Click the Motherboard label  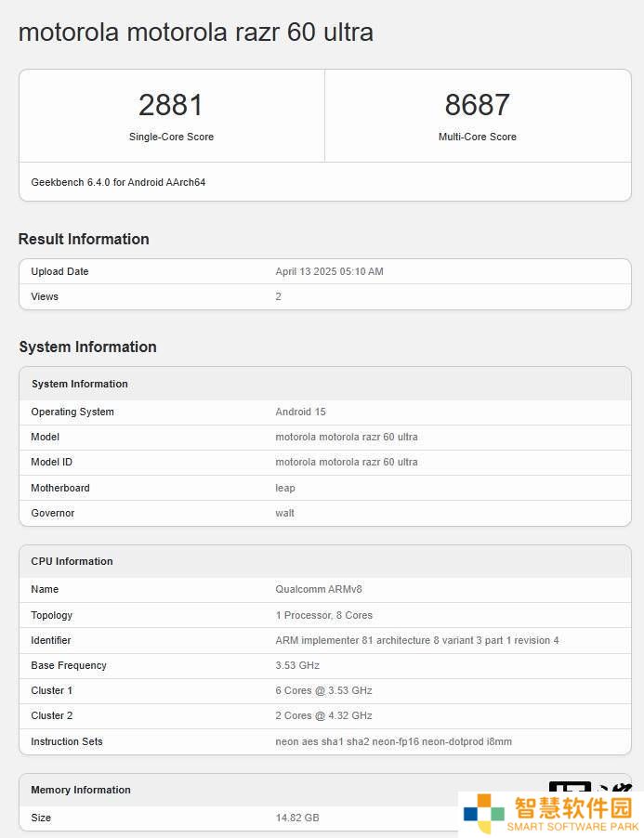pos(60,488)
